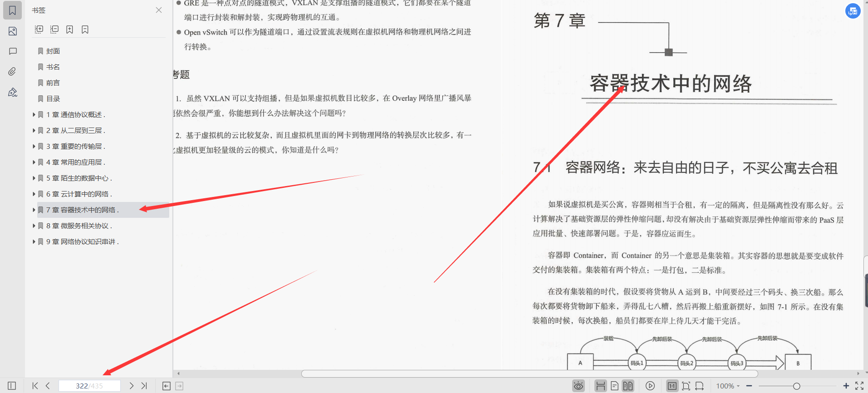
Task: Go back to previous view
Action: (x=167, y=386)
